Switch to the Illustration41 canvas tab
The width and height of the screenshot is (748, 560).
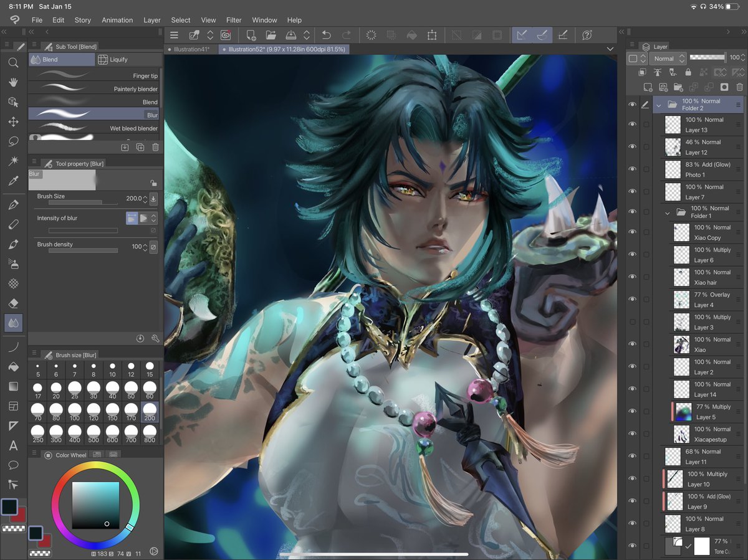[x=189, y=49]
